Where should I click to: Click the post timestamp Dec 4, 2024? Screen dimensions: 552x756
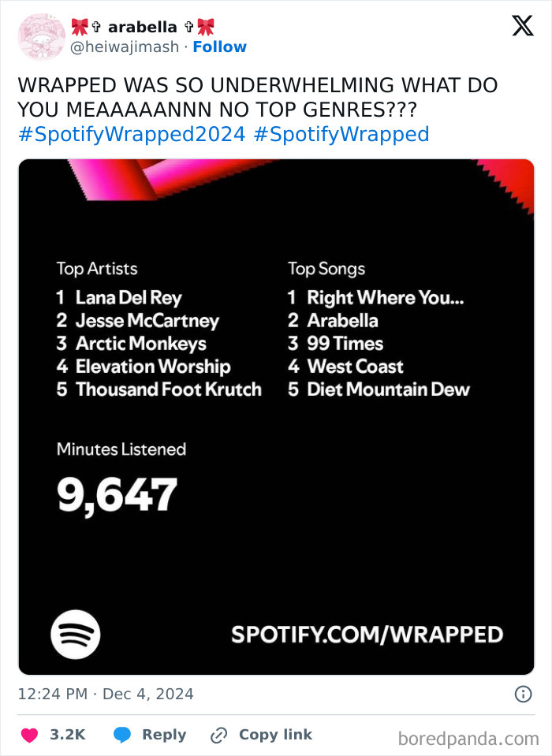106,694
